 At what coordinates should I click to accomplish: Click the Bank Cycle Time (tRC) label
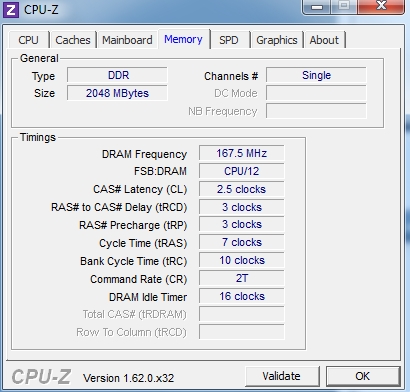click(x=133, y=261)
